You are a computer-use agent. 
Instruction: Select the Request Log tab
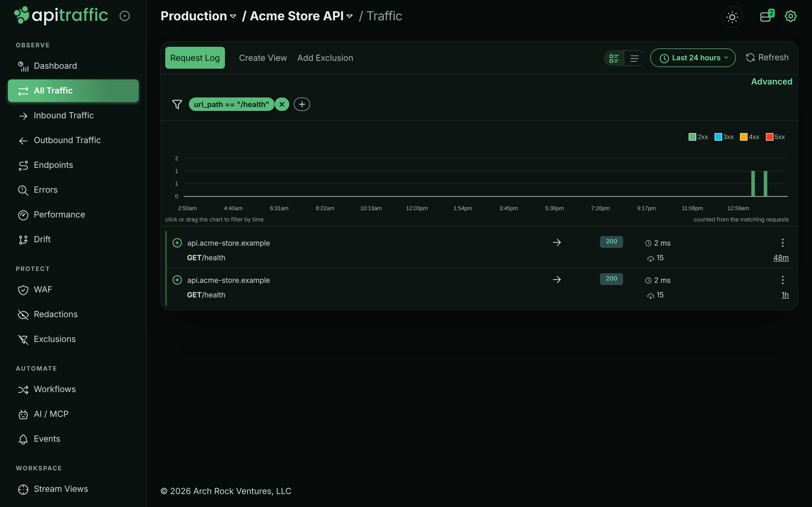tap(195, 58)
